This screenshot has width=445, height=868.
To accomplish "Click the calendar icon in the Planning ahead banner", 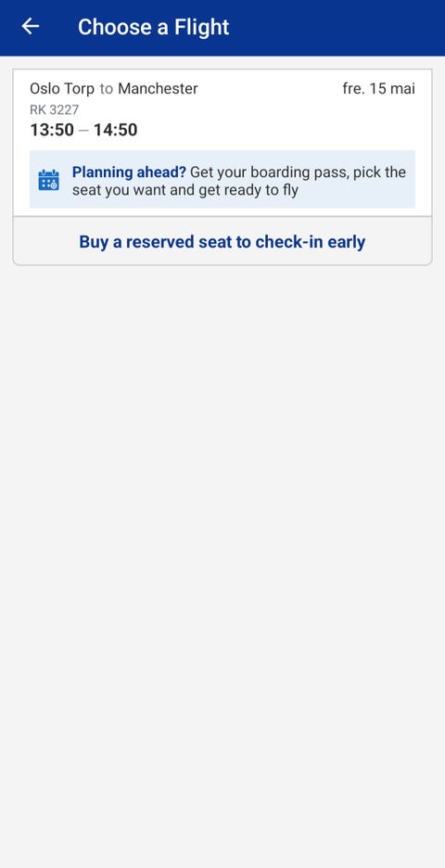I will point(49,180).
